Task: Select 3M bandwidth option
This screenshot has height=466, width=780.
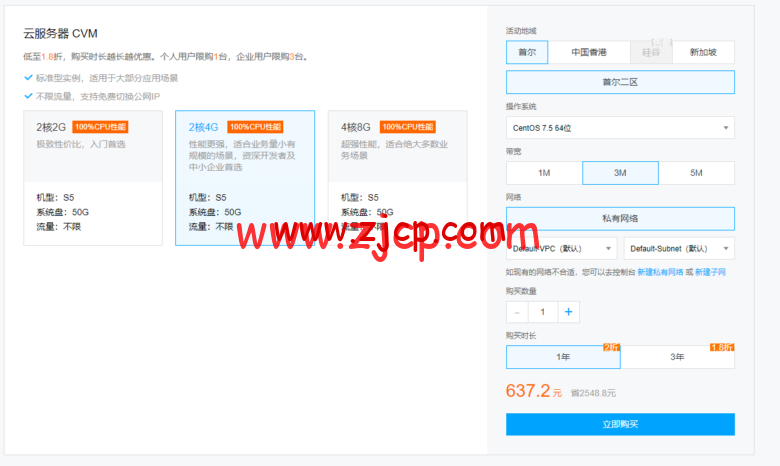Action: click(620, 173)
